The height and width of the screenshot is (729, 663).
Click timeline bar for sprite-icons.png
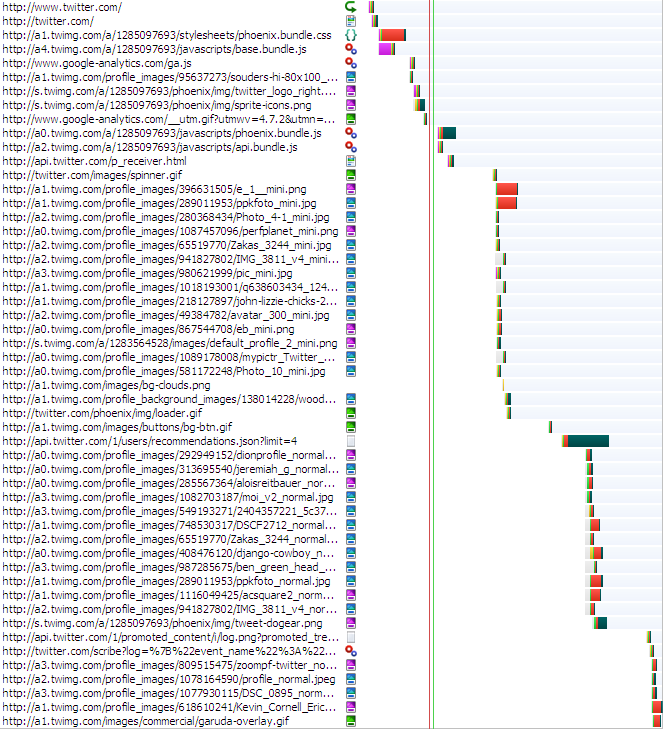(419, 105)
